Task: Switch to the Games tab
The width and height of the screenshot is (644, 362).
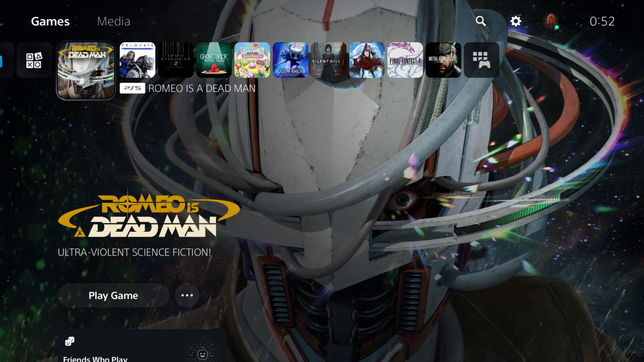Action: (x=50, y=21)
